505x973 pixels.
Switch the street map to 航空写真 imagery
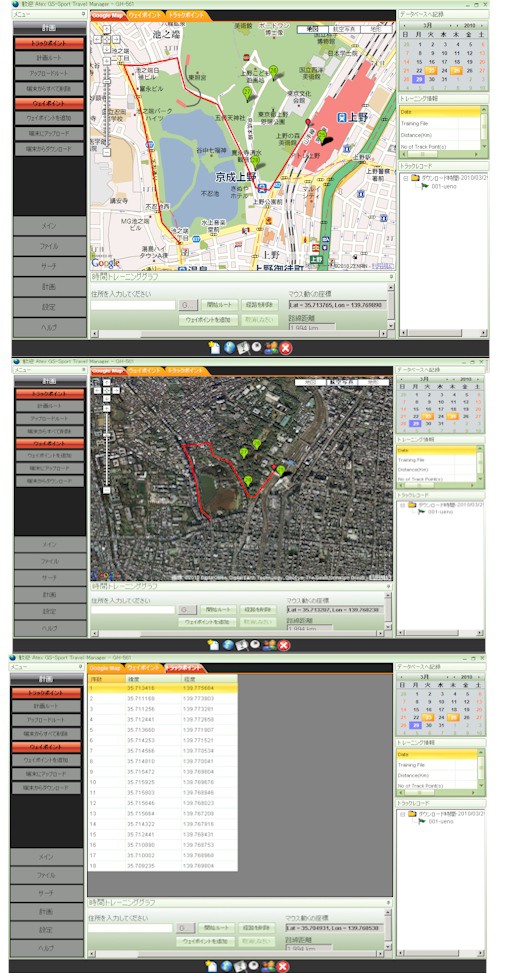344,29
